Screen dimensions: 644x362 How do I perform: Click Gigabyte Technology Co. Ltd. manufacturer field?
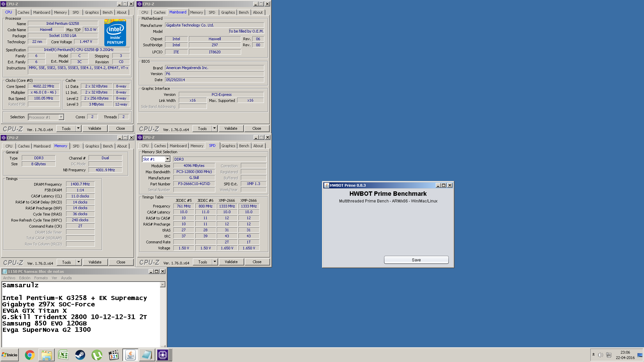[x=215, y=25]
